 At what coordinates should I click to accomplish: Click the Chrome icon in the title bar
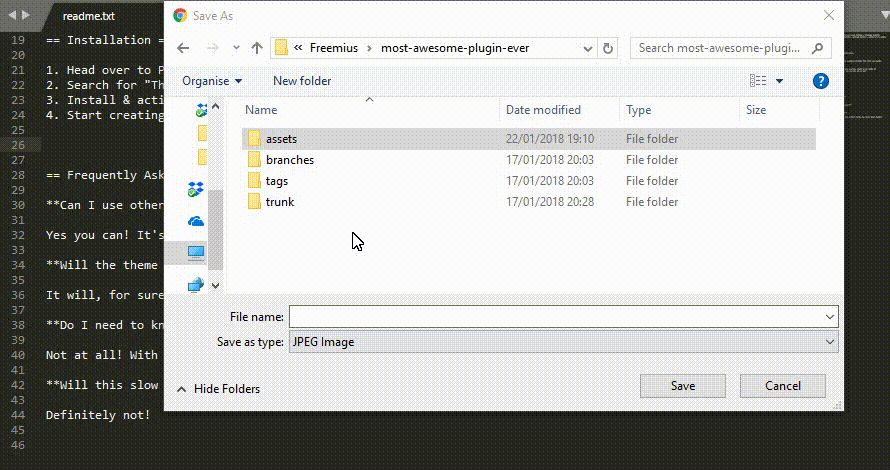click(180, 15)
